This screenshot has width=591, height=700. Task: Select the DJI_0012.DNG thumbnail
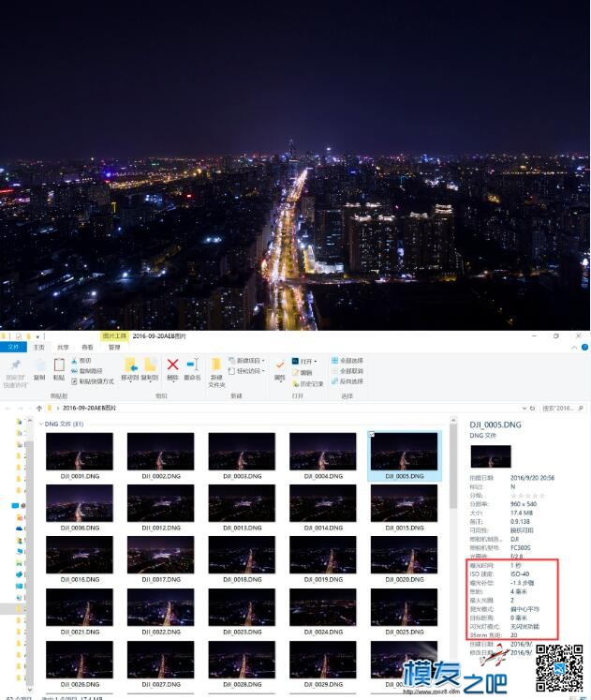click(160, 503)
